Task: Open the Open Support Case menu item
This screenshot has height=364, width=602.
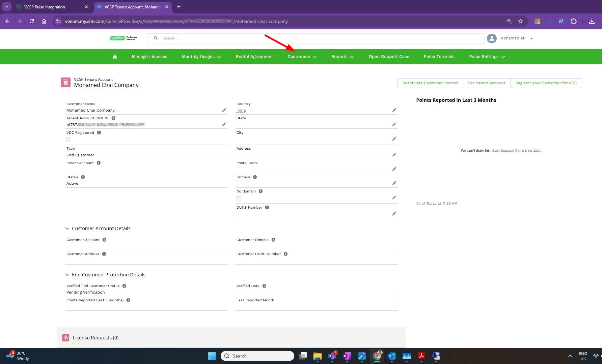Action: [389, 57]
